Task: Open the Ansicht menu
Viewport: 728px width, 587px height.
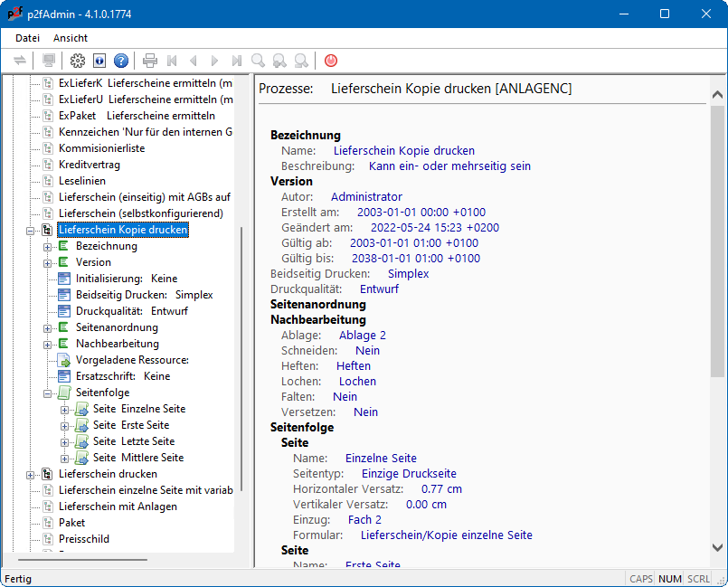Action: [71, 38]
